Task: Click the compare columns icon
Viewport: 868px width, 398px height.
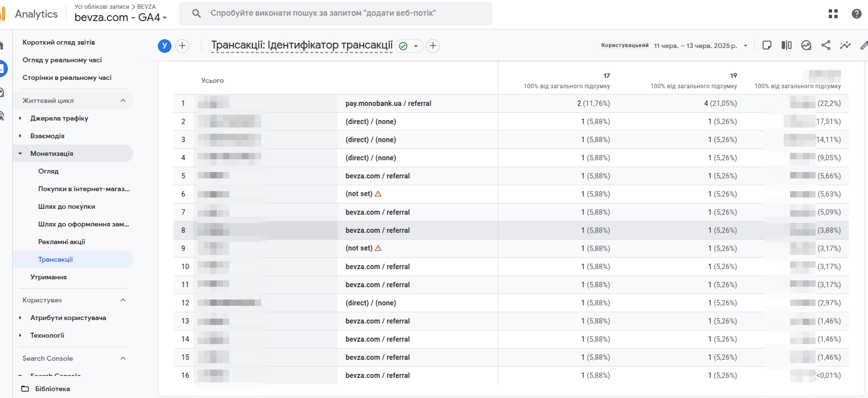Action: point(787,46)
